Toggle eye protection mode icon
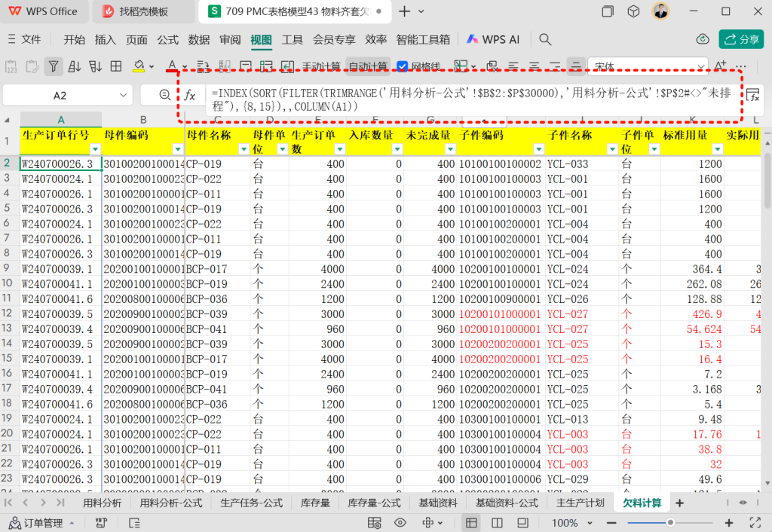The width and height of the screenshot is (772, 532). tap(400, 523)
